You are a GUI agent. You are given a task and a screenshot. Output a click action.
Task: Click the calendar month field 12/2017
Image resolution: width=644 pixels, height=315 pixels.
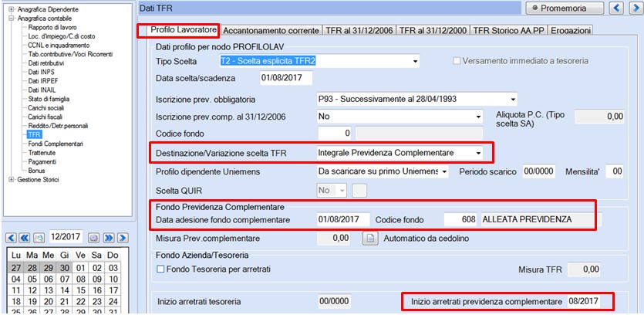66,237
